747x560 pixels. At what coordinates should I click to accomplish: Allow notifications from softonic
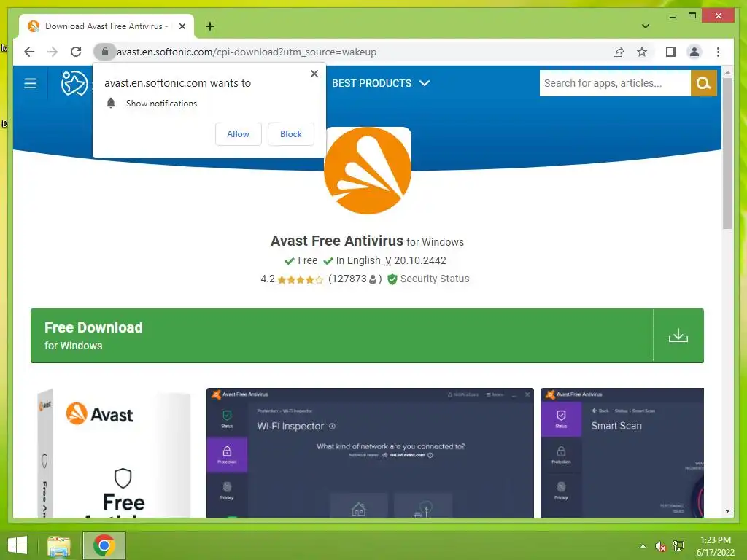tap(239, 134)
